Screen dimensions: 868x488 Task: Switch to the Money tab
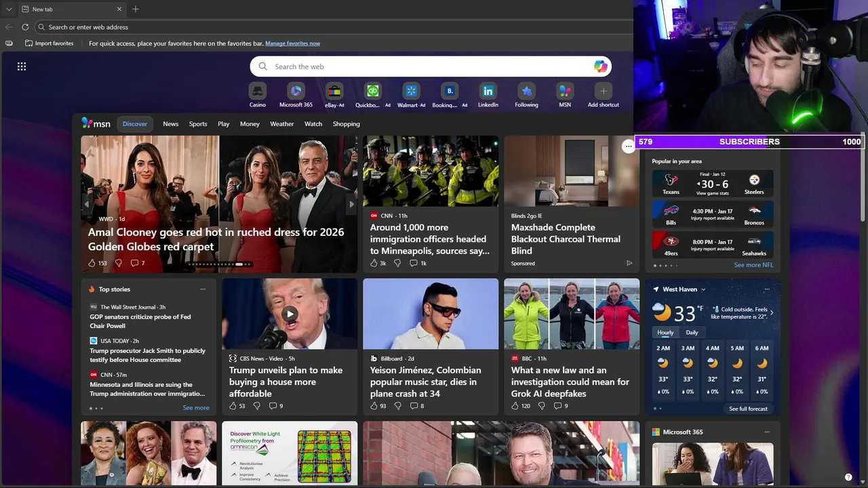(250, 124)
